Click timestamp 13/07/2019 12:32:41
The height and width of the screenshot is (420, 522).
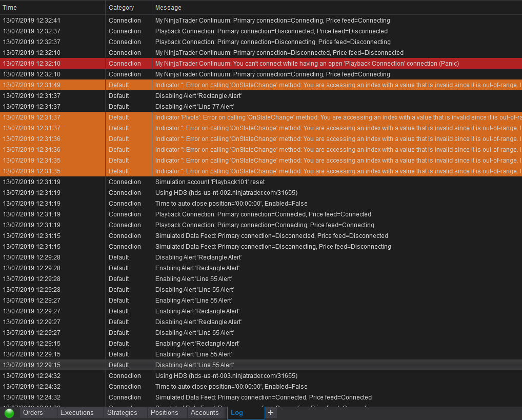[32, 21]
